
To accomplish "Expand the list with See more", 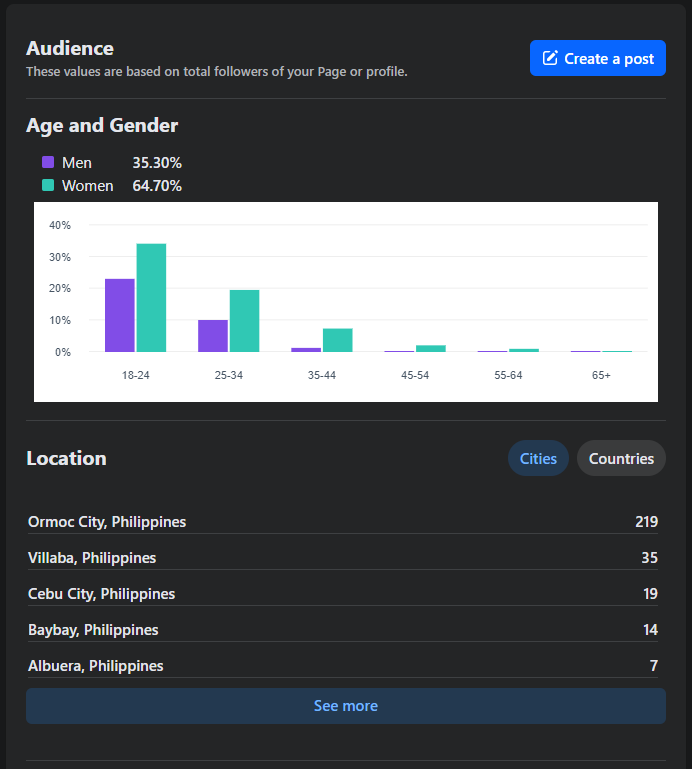I will point(345,706).
